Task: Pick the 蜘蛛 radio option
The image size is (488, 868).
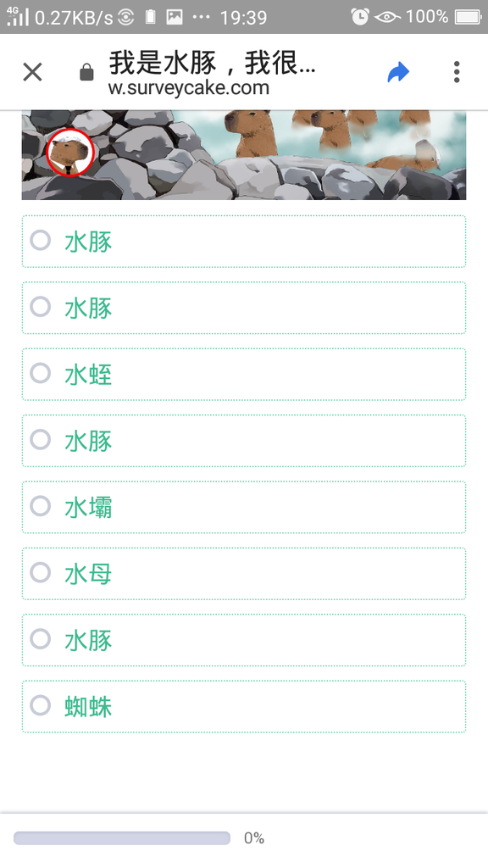Action: coord(244,706)
